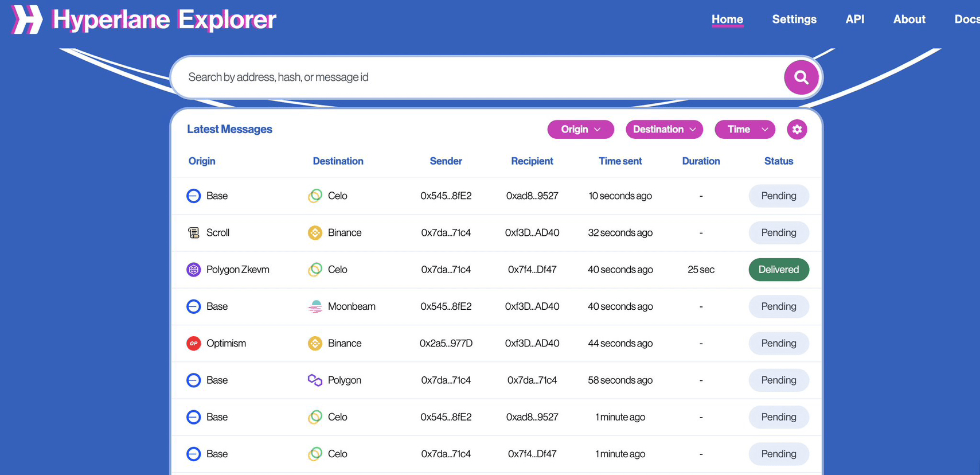Open the gear settings next to Time filter

pyautogui.click(x=797, y=130)
